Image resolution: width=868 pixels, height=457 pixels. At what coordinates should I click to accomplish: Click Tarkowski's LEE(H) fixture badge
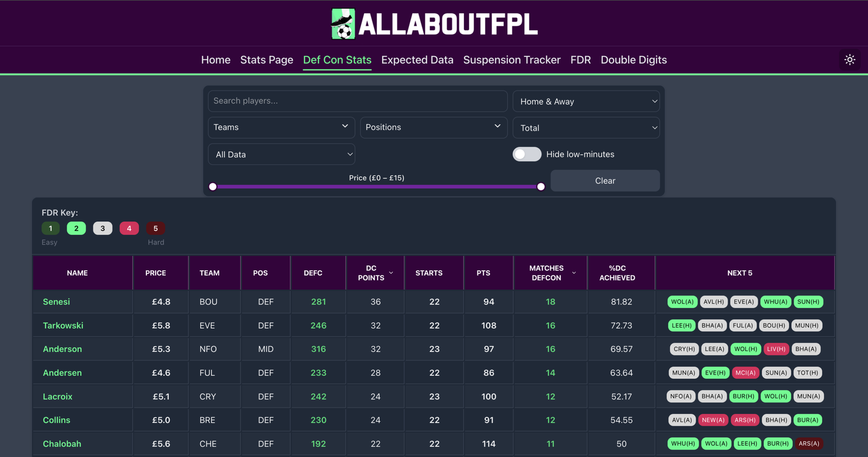click(682, 325)
